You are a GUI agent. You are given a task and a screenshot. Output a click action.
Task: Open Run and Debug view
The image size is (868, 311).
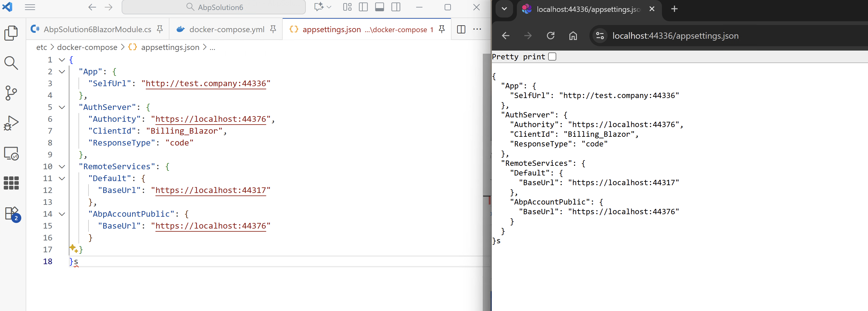pos(11,123)
